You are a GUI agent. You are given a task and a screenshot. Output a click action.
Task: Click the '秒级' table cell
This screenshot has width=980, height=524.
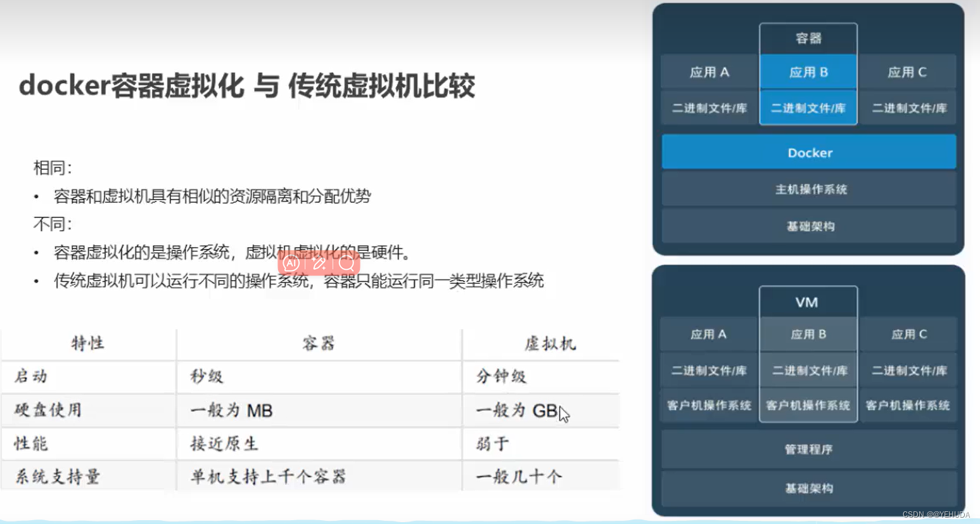[207, 376]
